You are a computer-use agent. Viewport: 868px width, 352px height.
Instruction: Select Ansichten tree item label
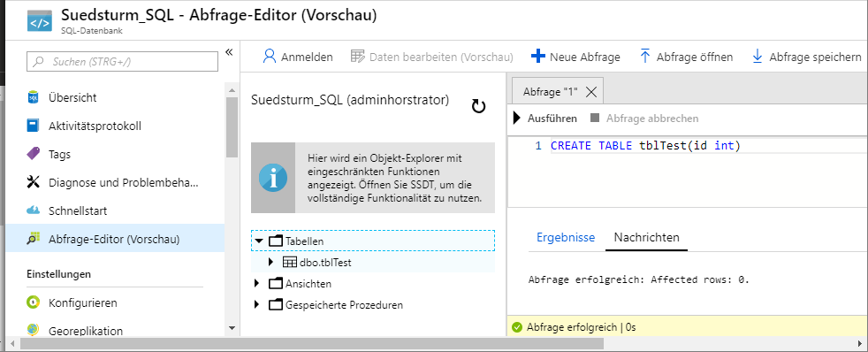tap(308, 284)
